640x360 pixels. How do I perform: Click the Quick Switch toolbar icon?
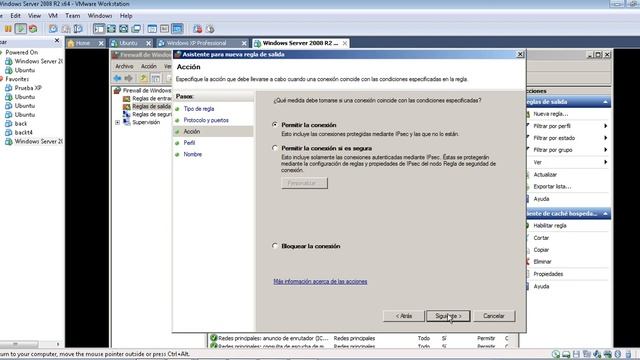tap(123, 29)
